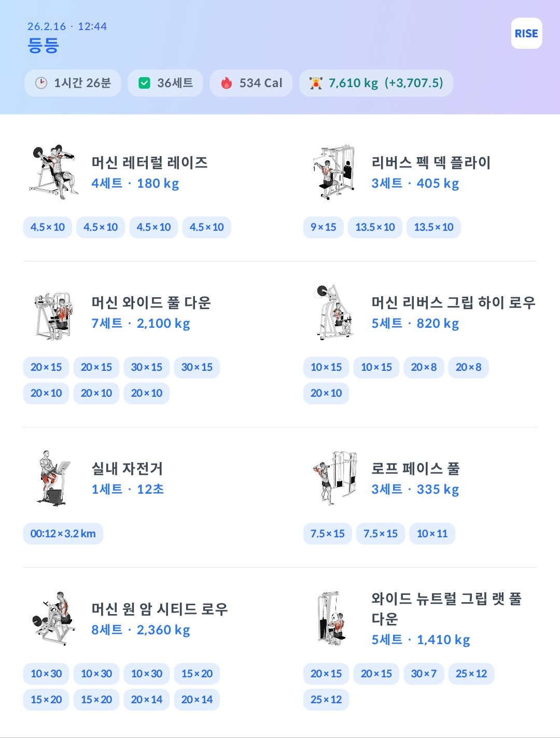
Task: Click the weightlifter icon on the 7,610 kg stat
Action: (317, 82)
